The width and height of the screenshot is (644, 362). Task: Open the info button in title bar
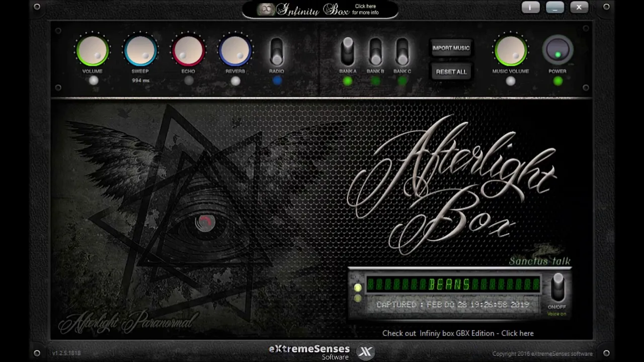pyautogui.click(x=530, y=8)
